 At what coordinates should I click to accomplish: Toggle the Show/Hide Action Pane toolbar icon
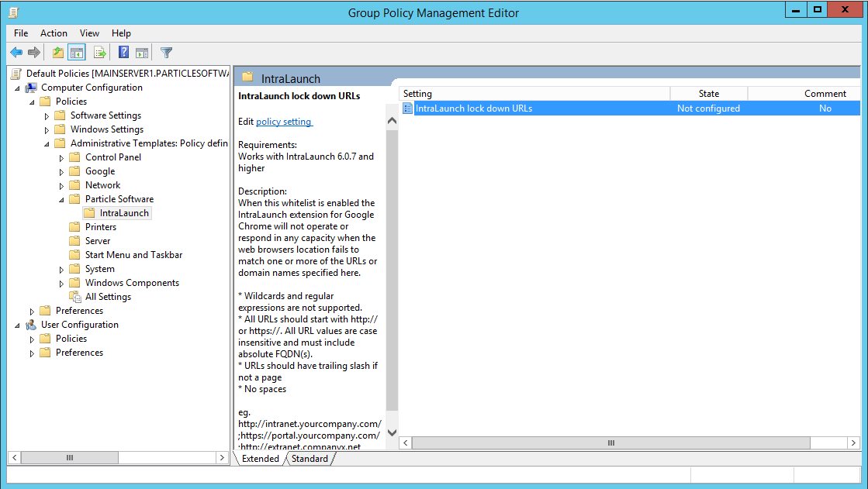tap(142, 53)
